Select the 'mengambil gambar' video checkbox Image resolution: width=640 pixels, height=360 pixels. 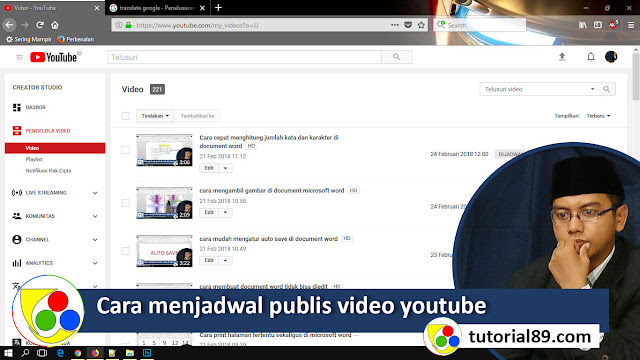(126, 203)
